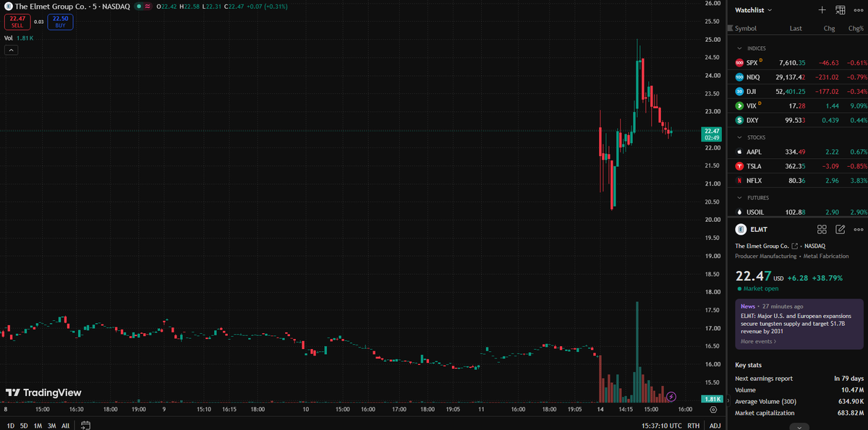868x430 pixels.
Task: Collapse the indicator legend chevron
Action: pos(11,50)
